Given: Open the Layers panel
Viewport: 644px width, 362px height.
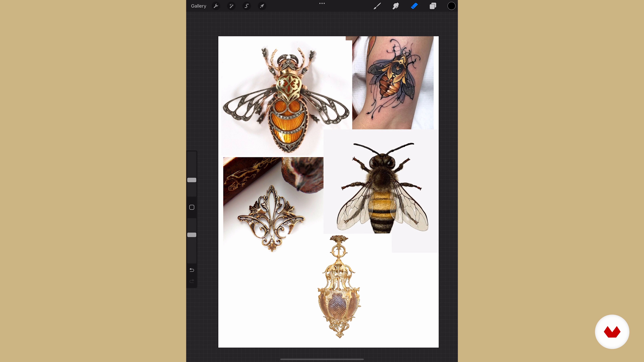Looking at the screenshot, I should (x=433, y=6).
